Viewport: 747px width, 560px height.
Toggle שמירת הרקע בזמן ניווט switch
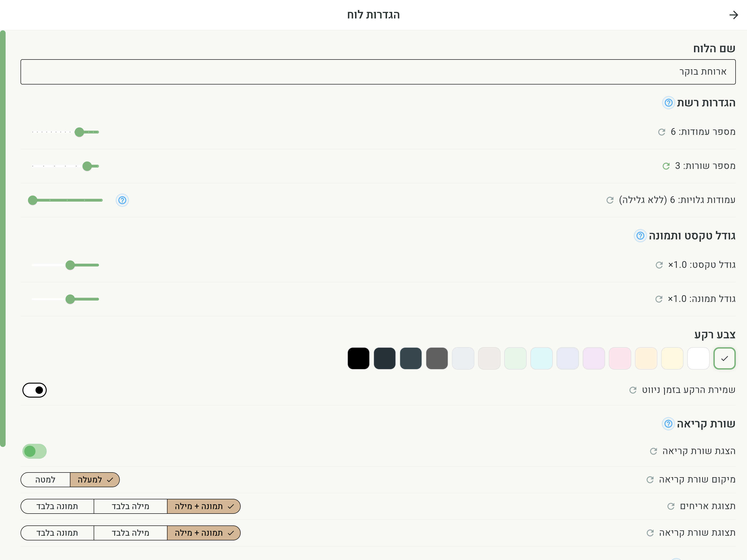click(35, 390)
